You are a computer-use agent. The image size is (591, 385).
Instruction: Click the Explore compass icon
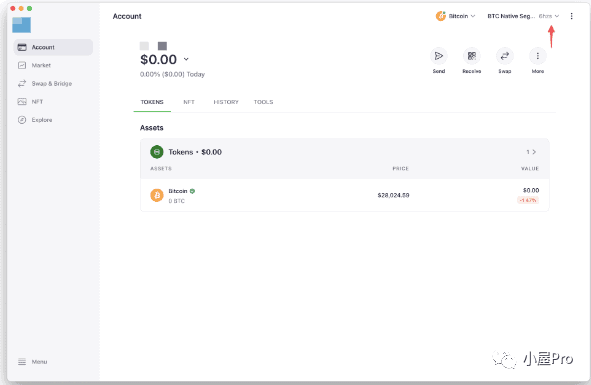(x=22, y=120)
